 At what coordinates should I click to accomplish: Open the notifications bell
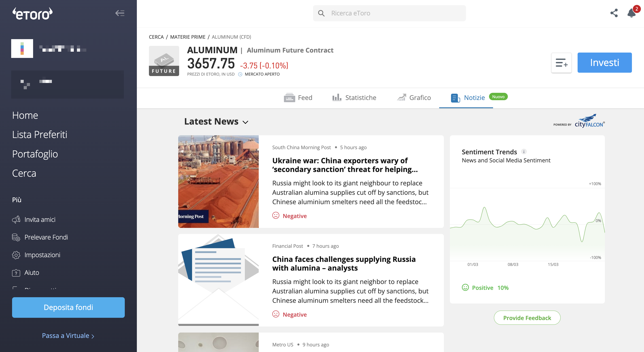click(x=631, y=13)
